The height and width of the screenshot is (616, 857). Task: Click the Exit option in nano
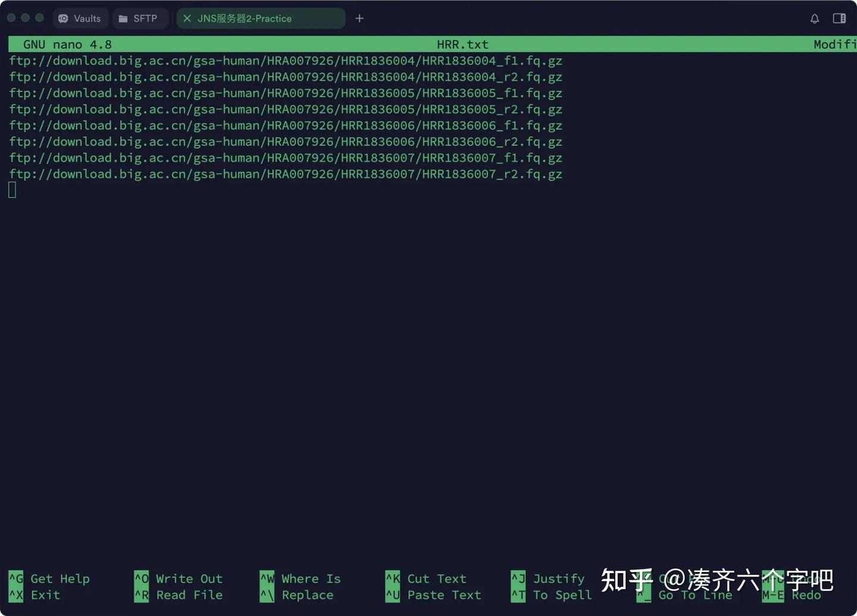(x=45, y=595)
